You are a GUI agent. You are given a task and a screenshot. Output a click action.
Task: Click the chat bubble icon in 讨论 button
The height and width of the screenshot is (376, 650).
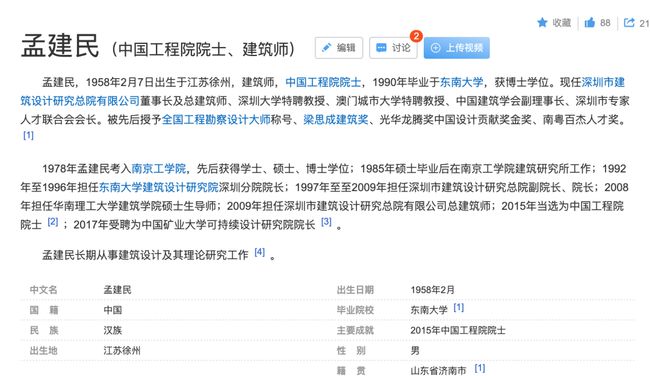(x=381, y=48)
